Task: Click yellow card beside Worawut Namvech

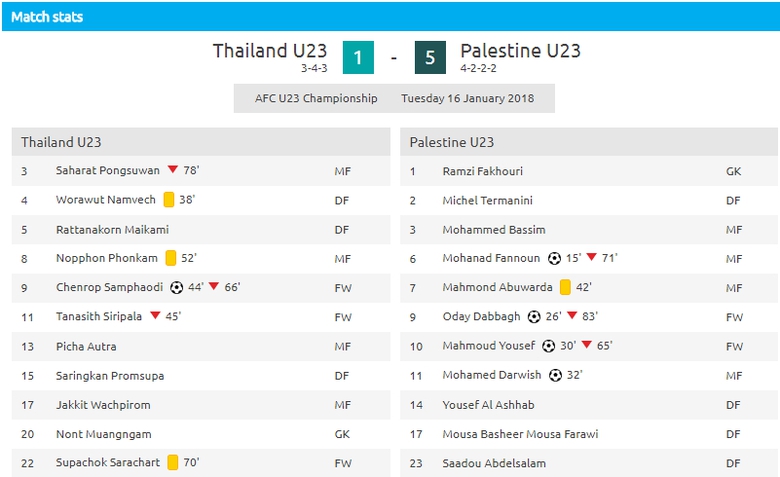Action: tap(169, 200)
